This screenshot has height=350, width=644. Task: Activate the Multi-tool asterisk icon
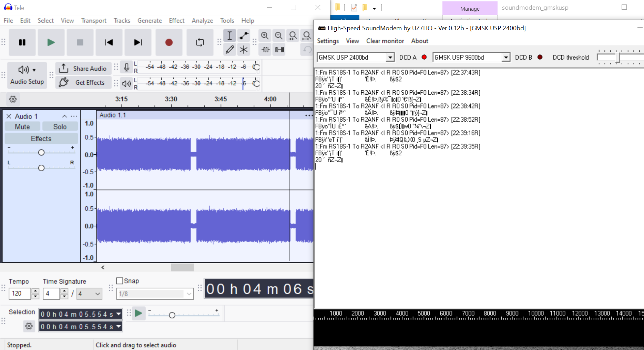[244, 50]
